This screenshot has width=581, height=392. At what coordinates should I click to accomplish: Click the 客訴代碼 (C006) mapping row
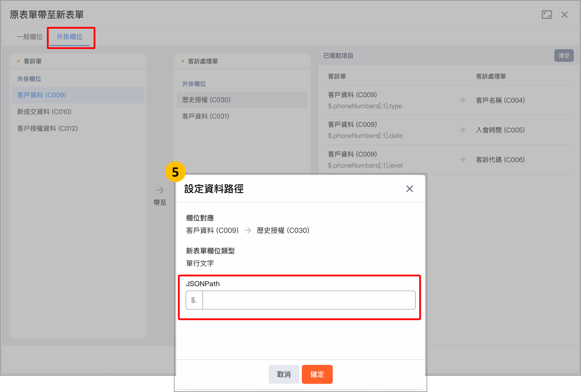[500, 160]
